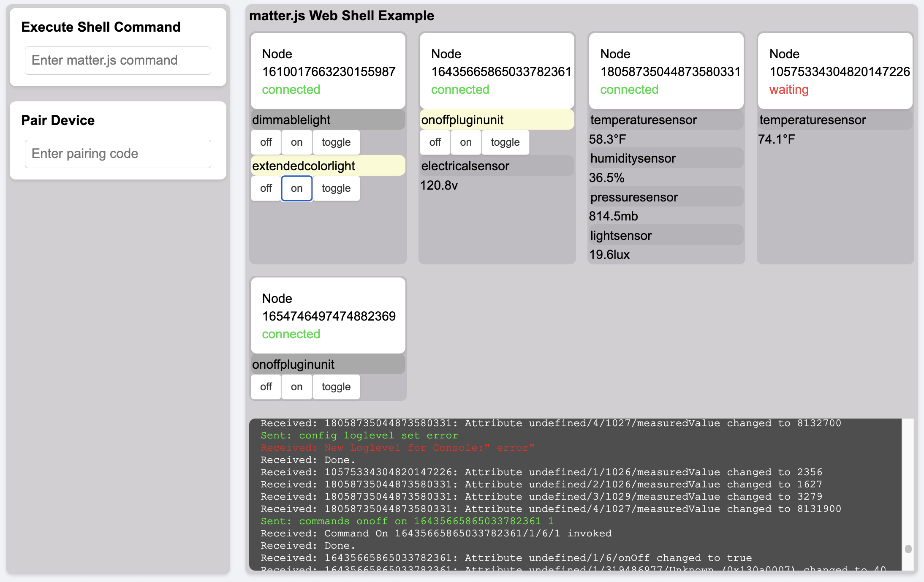This screenshot has height=582, width=924.
Task: Click the 58.3°F temperature value
Action: tap(608, 139)
